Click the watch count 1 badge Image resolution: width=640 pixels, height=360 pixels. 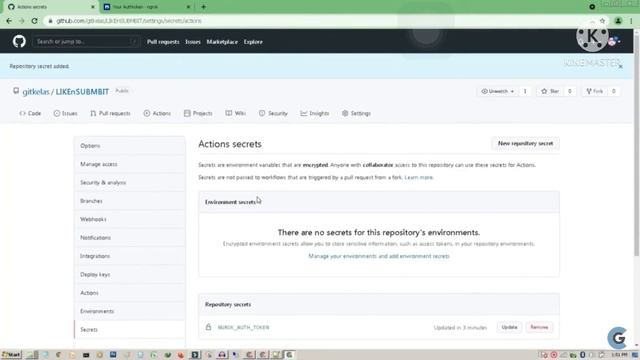[x=525, y=91]
